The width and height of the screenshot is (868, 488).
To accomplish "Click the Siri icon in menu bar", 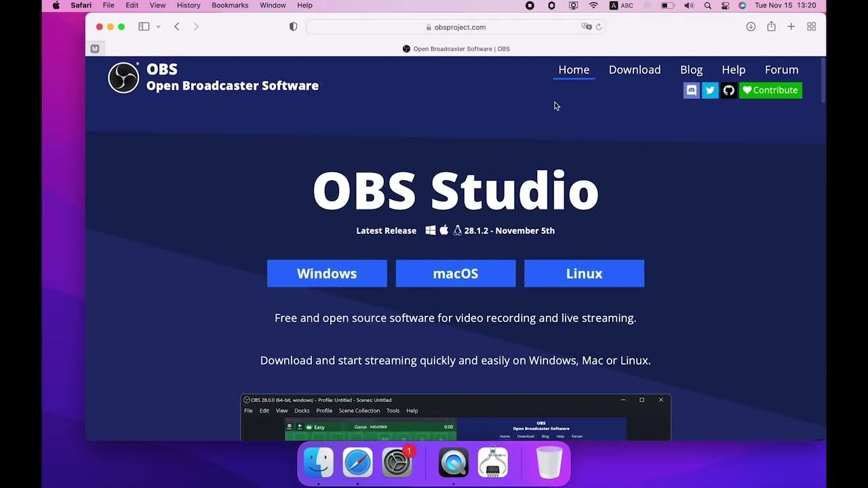I will (743, 5).
